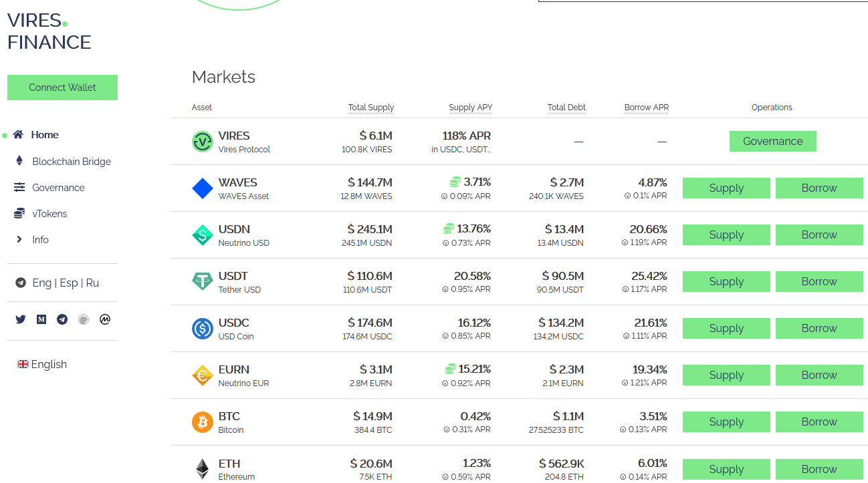Click the Ethereum icon for Blockchain Bridge
Viewport: 868px width, 483px height.
(x=19, y=161)
